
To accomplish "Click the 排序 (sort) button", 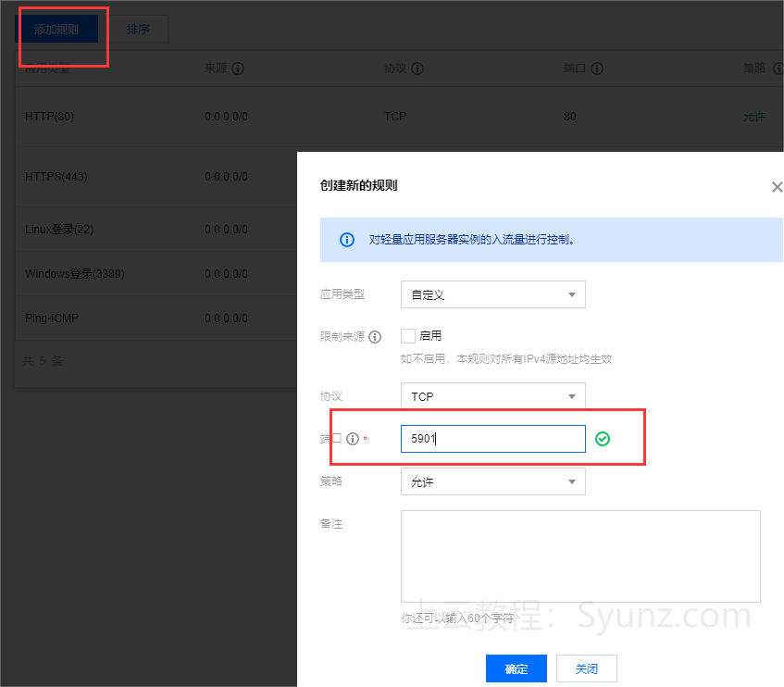I will coord(138,29).
